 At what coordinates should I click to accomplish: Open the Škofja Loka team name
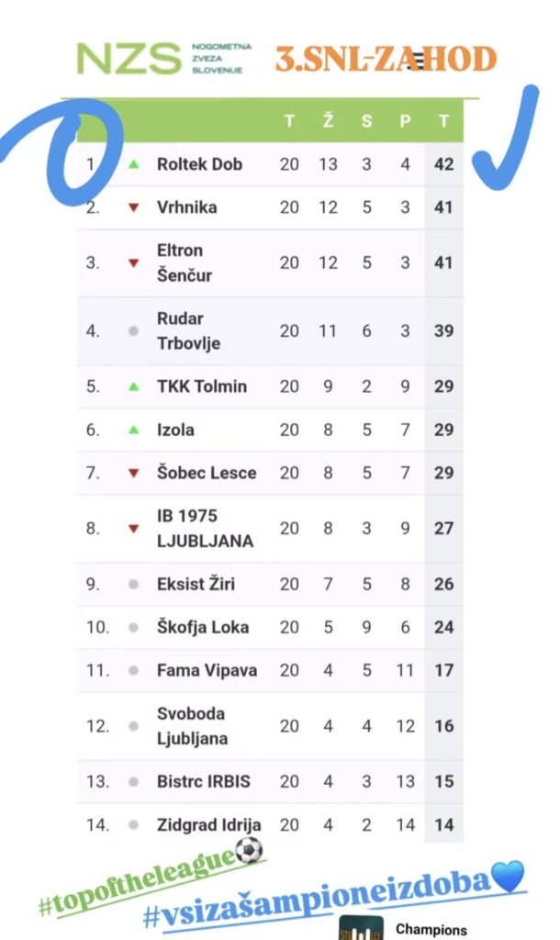[x=202, y=627]
